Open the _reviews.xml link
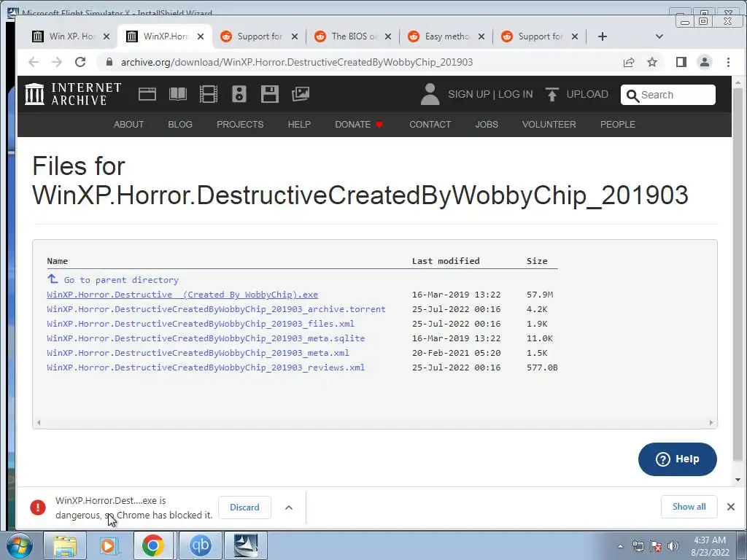The width and height of the screenshot is (747, 560). pyautogui.click(x=205, y=367)
